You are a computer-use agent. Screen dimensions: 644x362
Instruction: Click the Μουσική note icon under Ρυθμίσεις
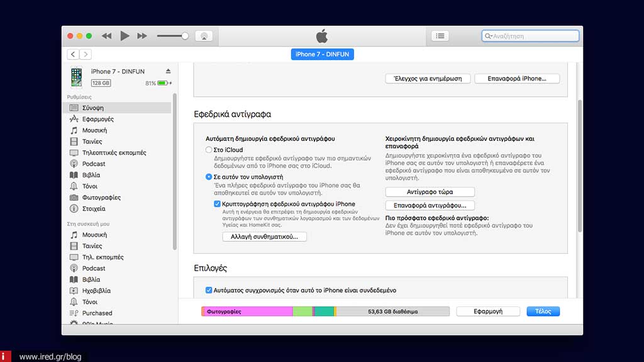[x=74, y=130]
